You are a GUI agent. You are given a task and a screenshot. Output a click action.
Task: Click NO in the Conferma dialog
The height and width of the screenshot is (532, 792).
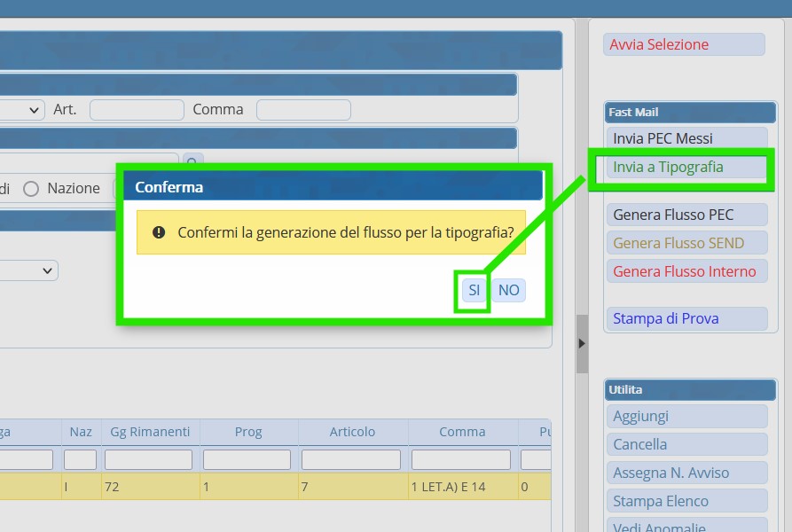[x=508, y=290]
